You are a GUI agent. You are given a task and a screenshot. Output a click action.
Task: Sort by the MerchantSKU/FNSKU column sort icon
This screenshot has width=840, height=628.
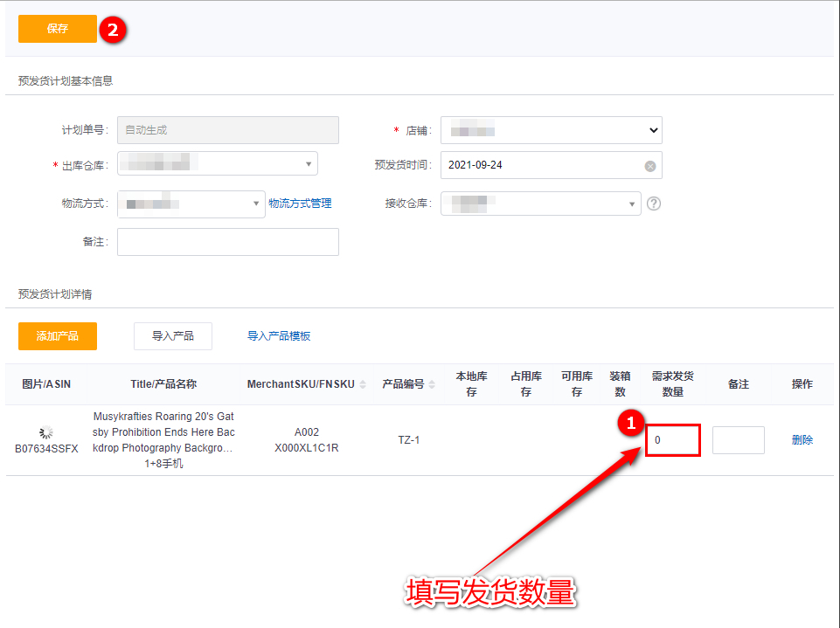tap(363, 385)
